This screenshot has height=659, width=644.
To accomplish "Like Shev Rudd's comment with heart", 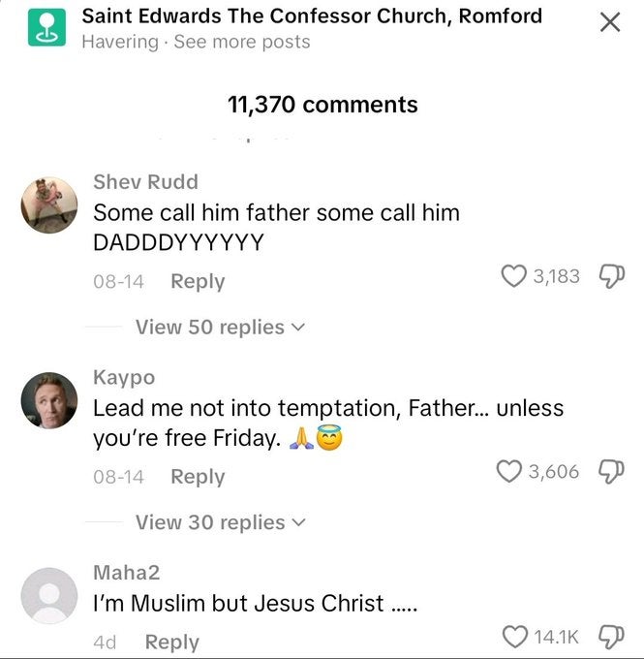I will click(x=514, y=276).
